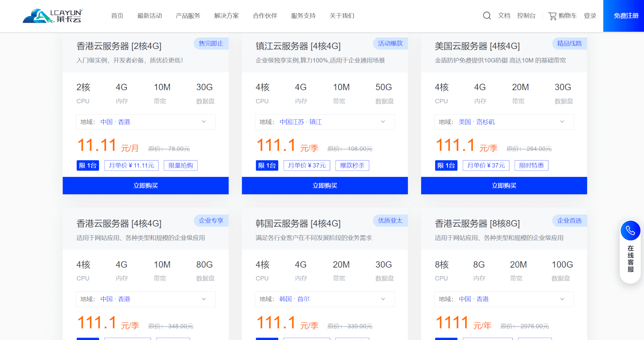Click the 月单价￥11.11元 tag
644x340 pixels.
pyautogui.click(x=131, y=165)
